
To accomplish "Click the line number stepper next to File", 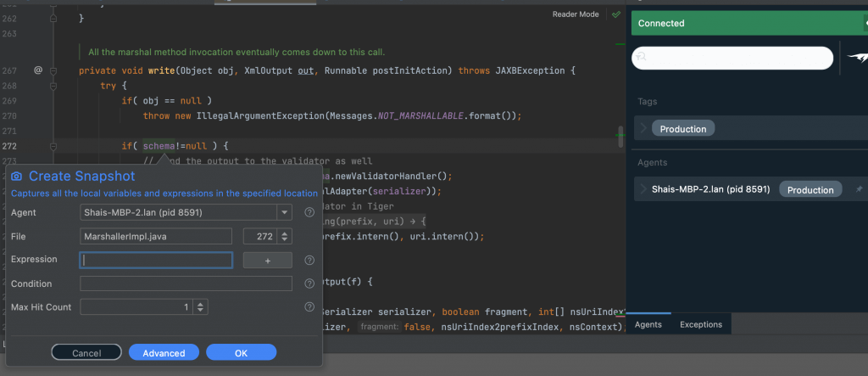I will [285, 237].
